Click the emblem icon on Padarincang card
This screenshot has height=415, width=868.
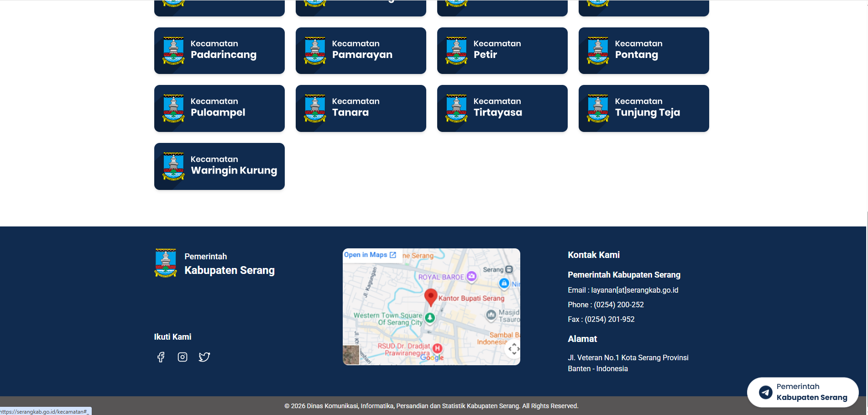click(173, 51)
